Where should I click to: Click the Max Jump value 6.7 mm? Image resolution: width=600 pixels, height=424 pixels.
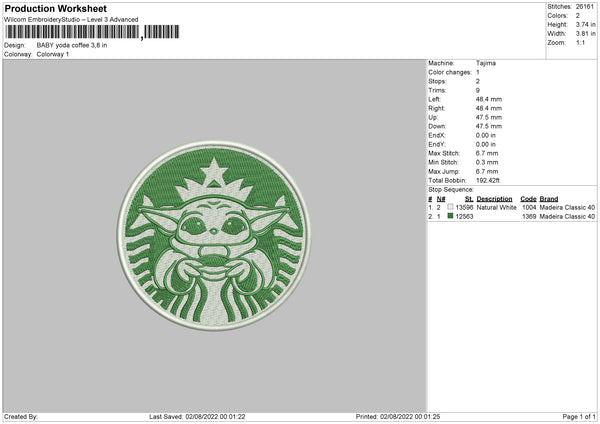click(487, 171)
